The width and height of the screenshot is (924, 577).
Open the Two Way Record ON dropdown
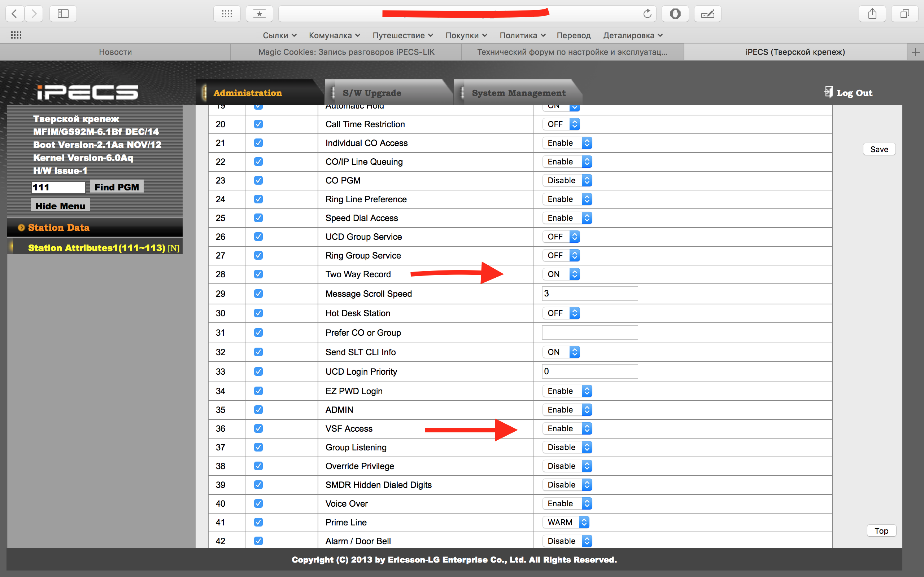click(x=561, y=274)
